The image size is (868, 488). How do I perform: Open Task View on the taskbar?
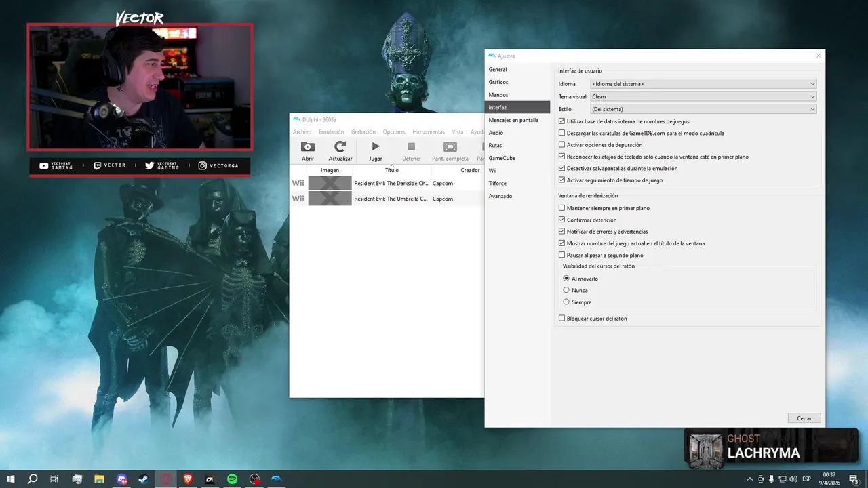coord(54,479)
